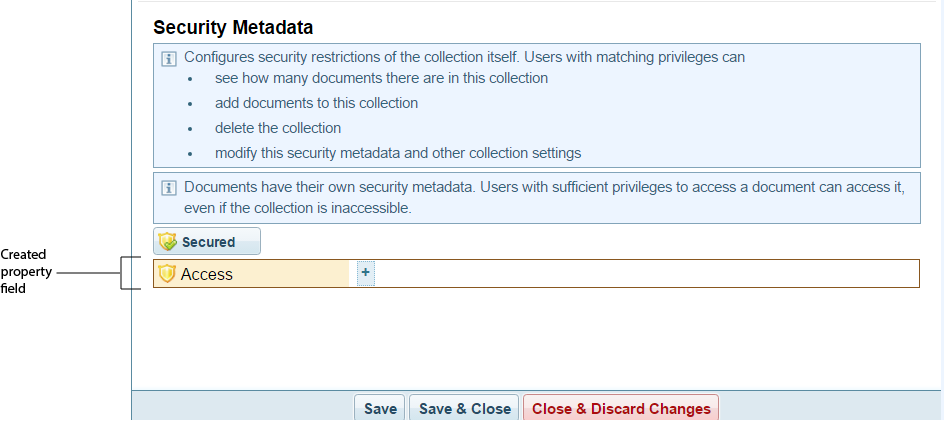Click the Security Metadata heading
Screen dimensions: 944x423
point(233,26)
